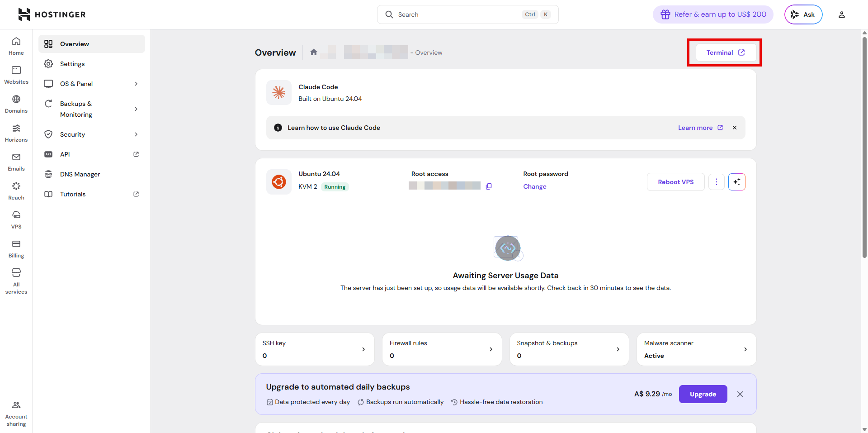Expand Backups & Monitoring submenu
The height and width of the screenshot is (433, 868).
pyautogui.click(x=92, y=109)
